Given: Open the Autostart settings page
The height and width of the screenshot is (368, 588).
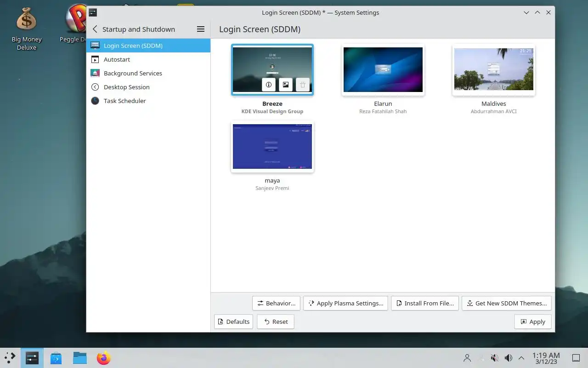Looking at the screenshot, I should tap(148, 59).
